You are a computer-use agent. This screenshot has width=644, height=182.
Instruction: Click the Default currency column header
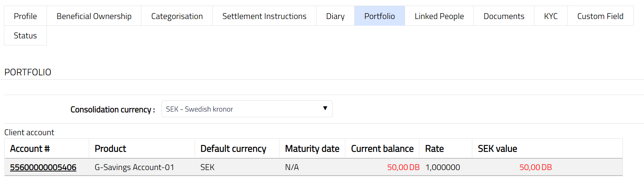click(233, 149)
